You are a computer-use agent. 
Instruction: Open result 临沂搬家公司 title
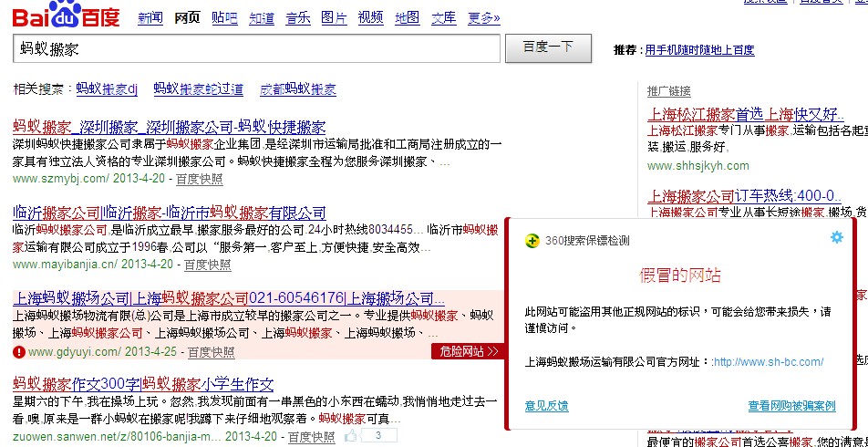click(170, 213)
